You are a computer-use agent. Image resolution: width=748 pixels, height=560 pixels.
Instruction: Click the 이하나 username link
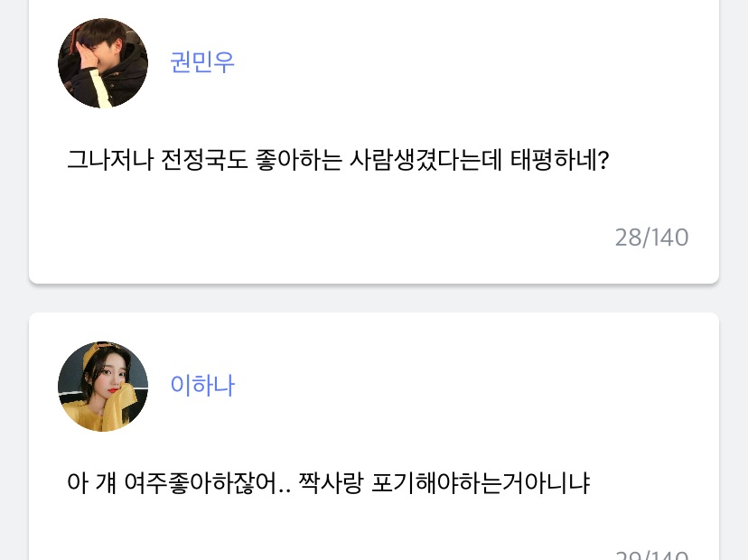202,386
